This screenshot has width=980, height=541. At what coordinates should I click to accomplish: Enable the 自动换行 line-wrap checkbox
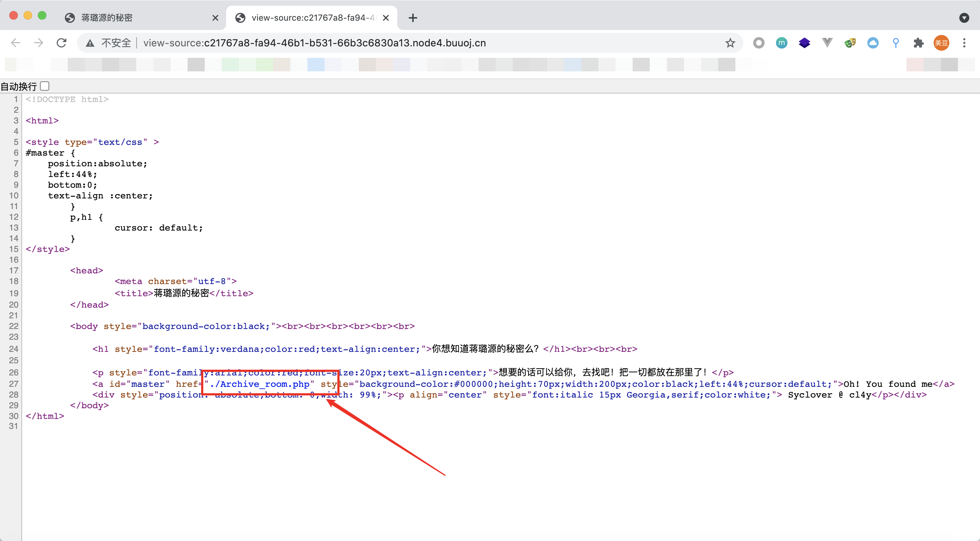tap(45, 86)
